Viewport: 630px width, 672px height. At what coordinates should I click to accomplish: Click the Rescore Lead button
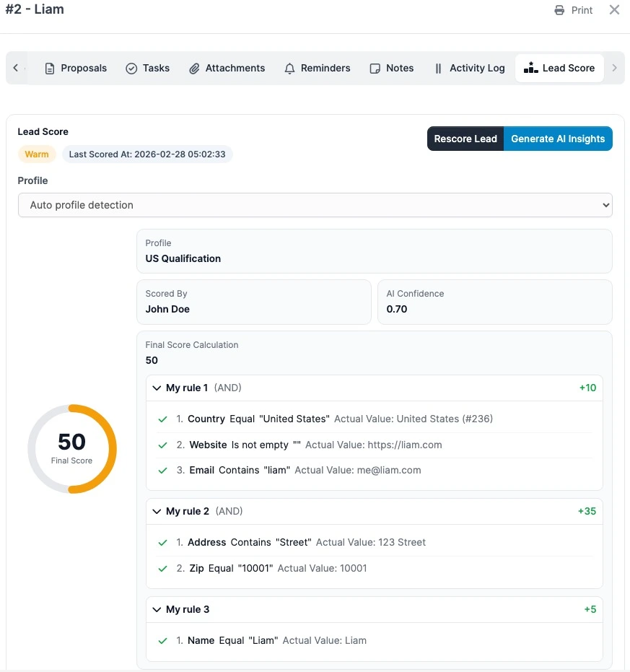pyautogui.click(x=465, y=138)
